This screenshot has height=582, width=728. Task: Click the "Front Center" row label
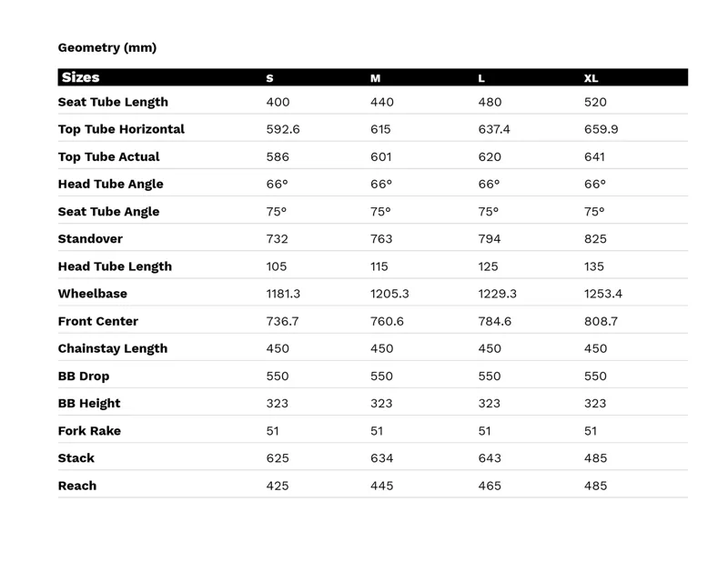[98, 321]
